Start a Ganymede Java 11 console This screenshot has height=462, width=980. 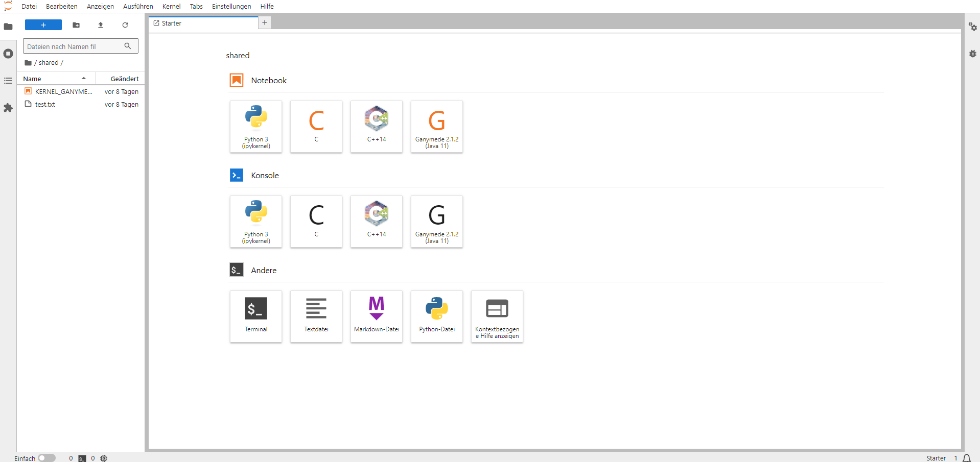437,222
